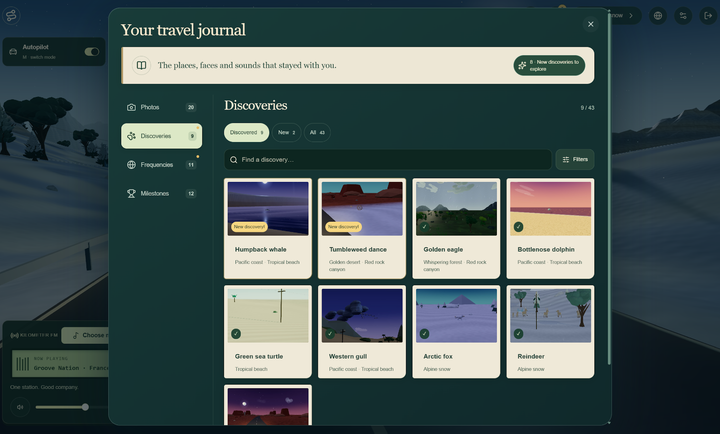
Task: Click the exit arrow icon top right
Action: tap(708, 16)
